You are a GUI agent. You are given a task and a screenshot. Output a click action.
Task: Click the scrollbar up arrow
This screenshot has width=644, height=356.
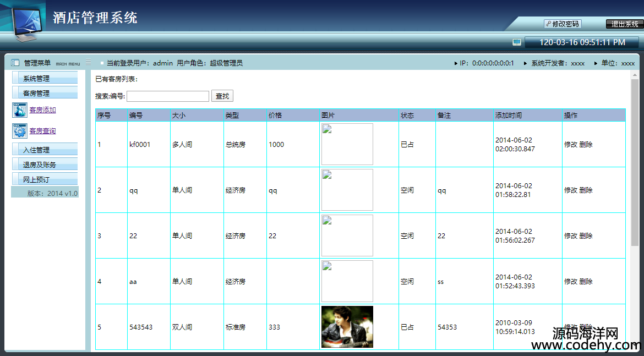[635, 75]
